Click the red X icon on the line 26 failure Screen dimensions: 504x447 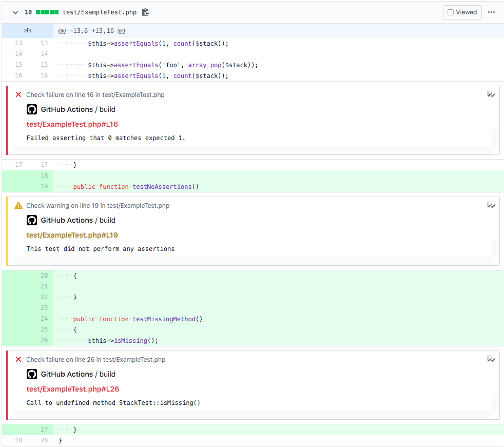click(18, 359)
